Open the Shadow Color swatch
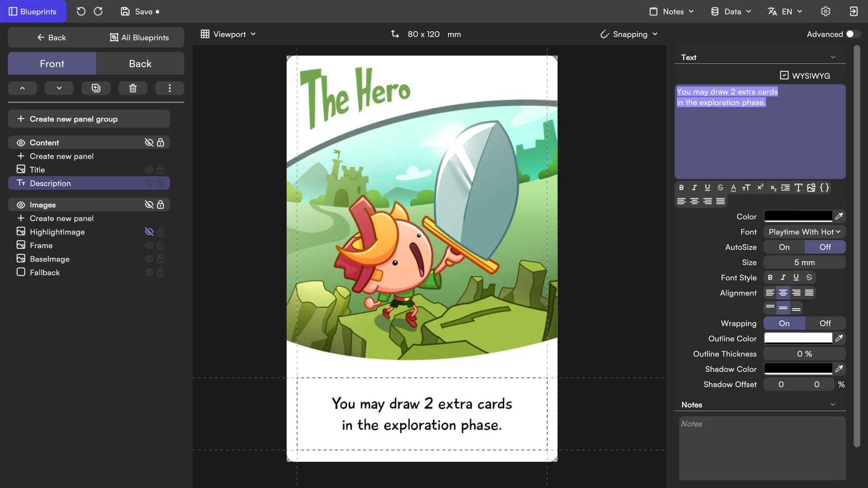 [798, 369]
